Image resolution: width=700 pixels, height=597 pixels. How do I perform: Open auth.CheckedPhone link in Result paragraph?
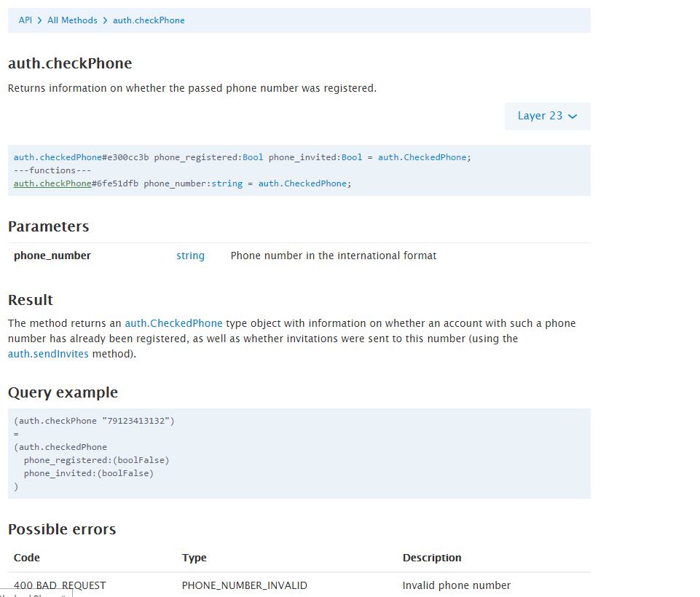[x=173, y=323]
